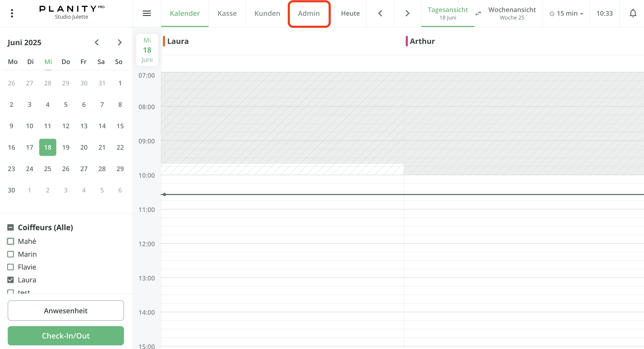The width and height of the screenshot is (644, 349).
Task: Switch to the Kasse tab
Action: point(227,13)
